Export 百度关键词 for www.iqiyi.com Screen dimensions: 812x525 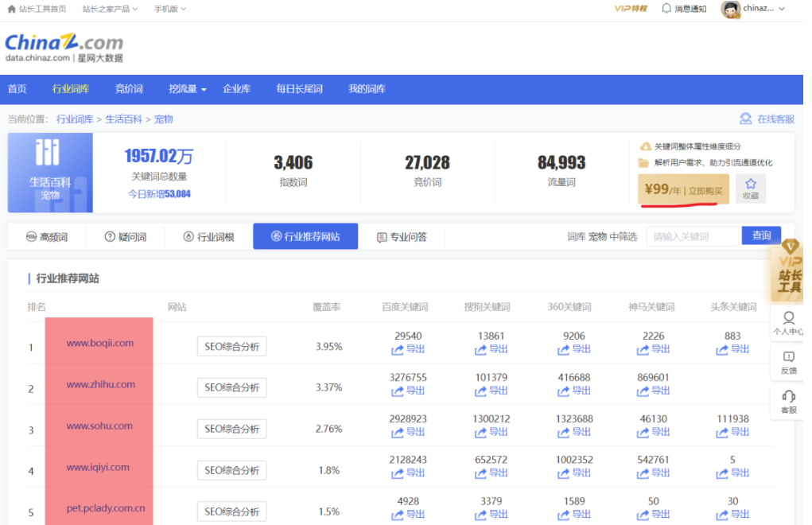pyautogui.click(x=408, y=473)
